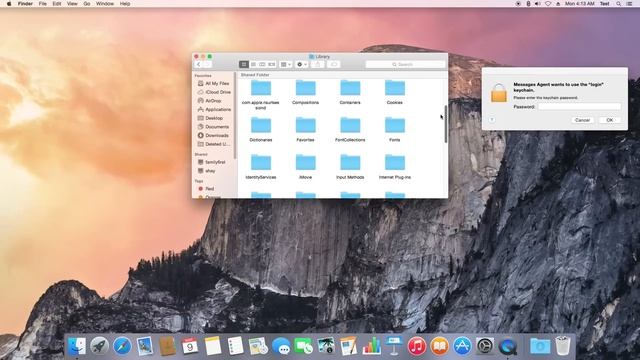
Task: Open the Finder menu
Action: coord(25,4)
